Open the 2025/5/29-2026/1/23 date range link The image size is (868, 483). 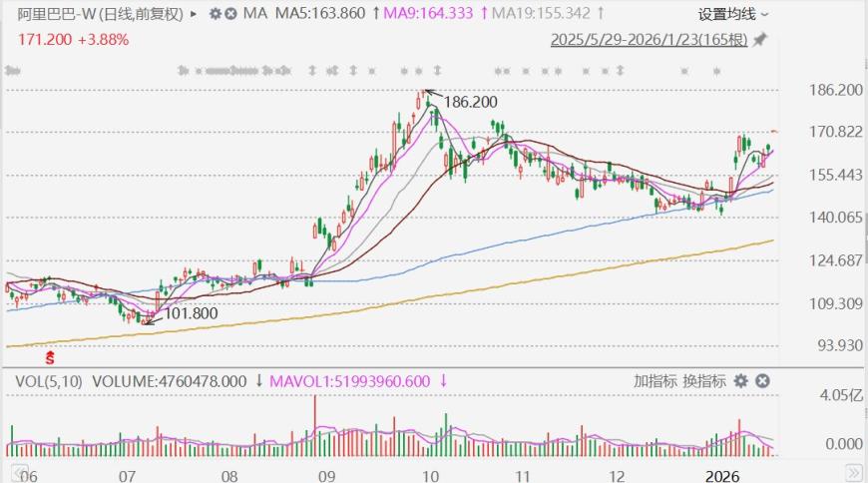click(x=650, y=40)
